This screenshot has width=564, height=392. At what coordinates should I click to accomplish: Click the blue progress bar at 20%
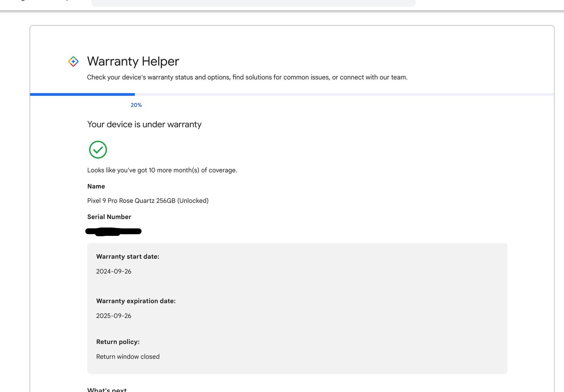[82, 94]
